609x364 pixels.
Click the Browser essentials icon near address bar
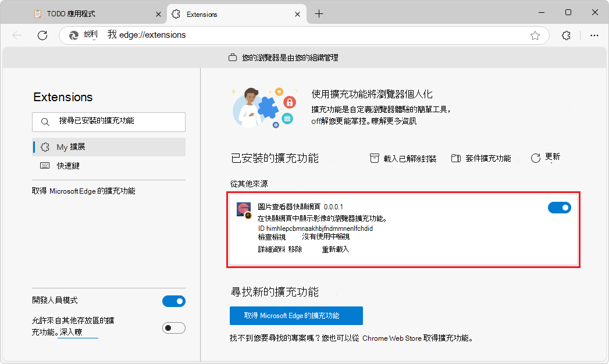[x=566, y=35]
